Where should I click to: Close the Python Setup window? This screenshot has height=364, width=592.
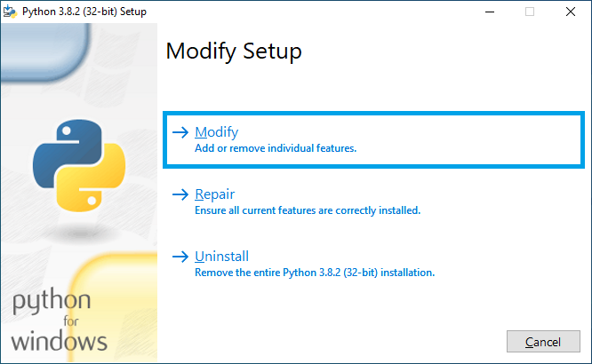click(571, 12)
